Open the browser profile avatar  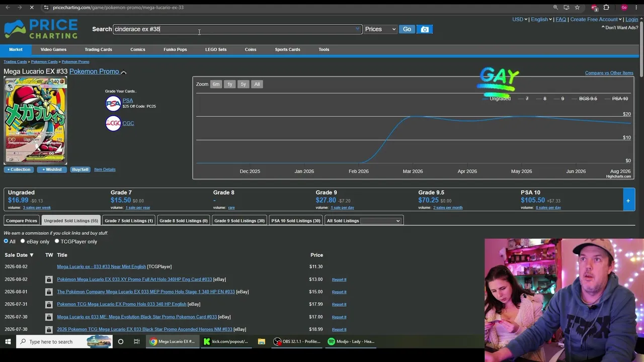[x=624, y=8]
